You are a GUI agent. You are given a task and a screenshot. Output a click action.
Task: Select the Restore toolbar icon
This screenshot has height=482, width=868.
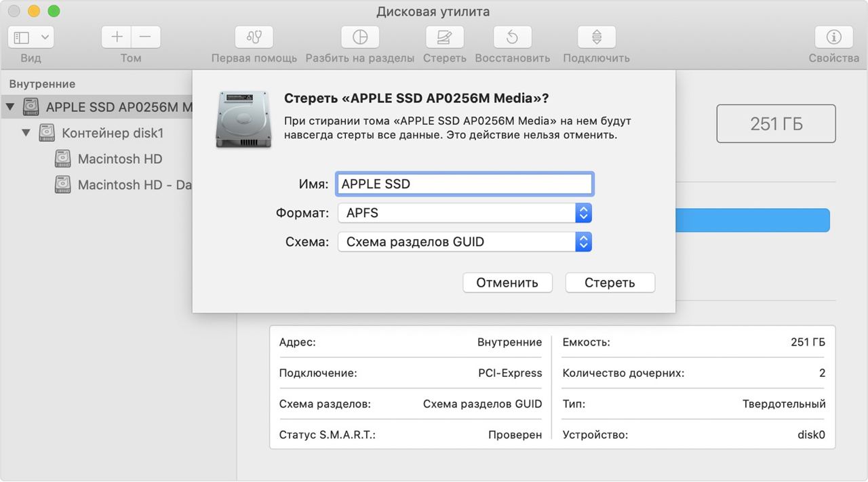click(x=512, y=37)
